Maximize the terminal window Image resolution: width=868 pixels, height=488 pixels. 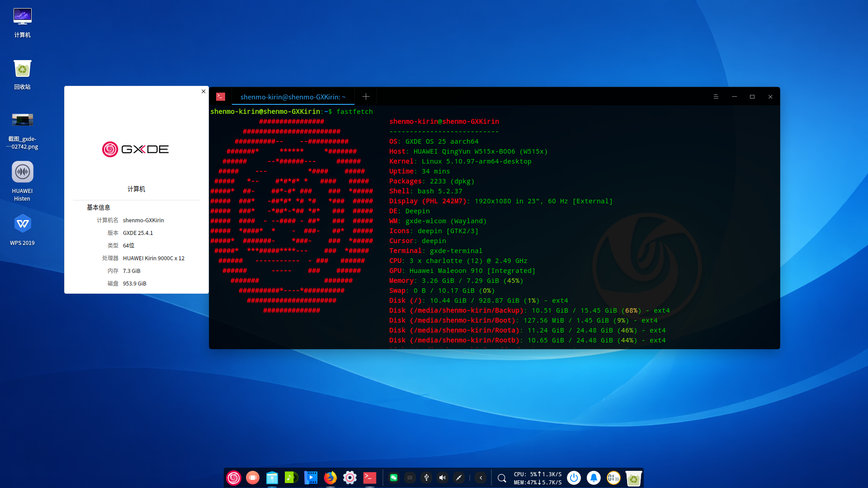coord(752,97)
